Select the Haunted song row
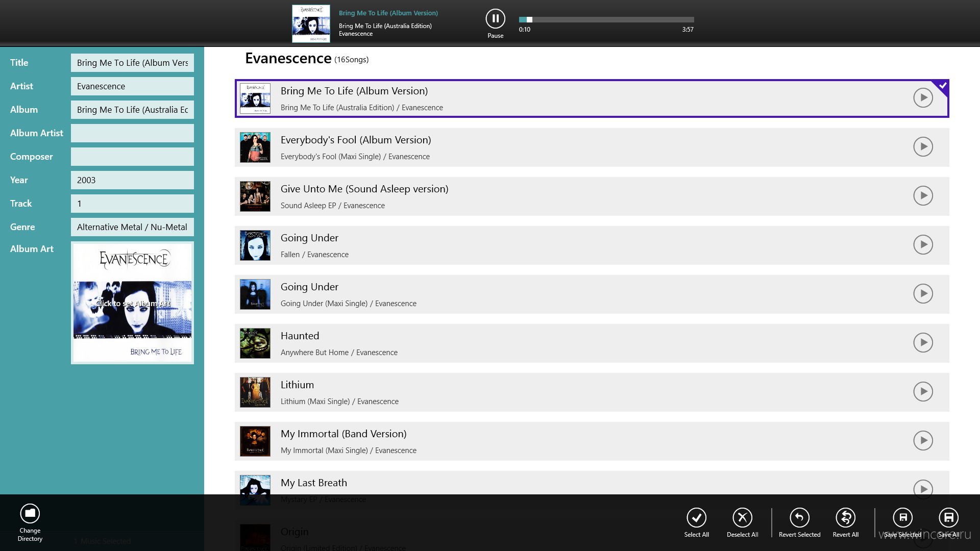Viewport: 980px width, 551px height. 592,343
